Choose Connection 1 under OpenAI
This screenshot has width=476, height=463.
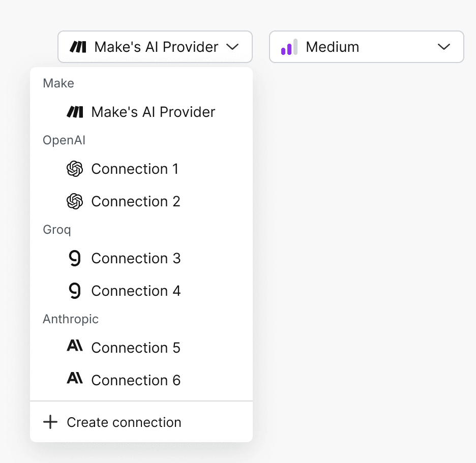coord(135,169)
